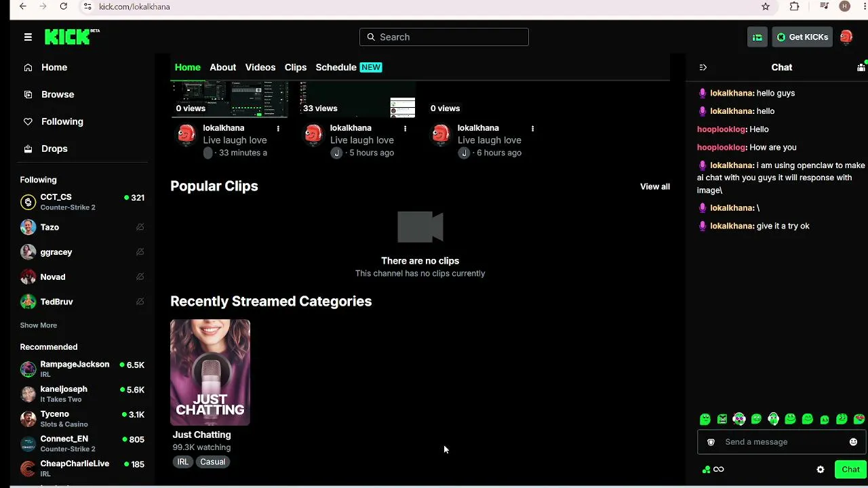868x488 pixels.
Task: Open the Schedule tab
Action: tap(336, 67)
